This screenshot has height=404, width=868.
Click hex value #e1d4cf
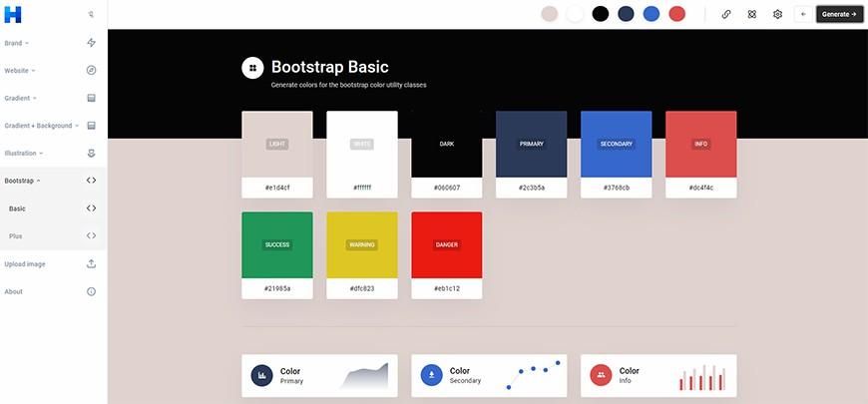(277, 188)
